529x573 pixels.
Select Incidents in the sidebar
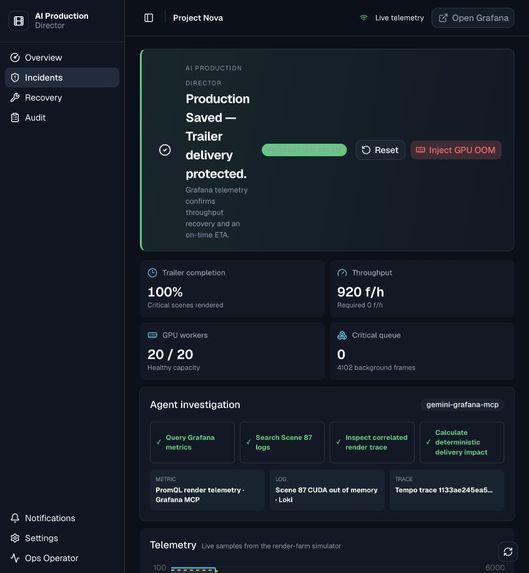[x=62, y=77]
